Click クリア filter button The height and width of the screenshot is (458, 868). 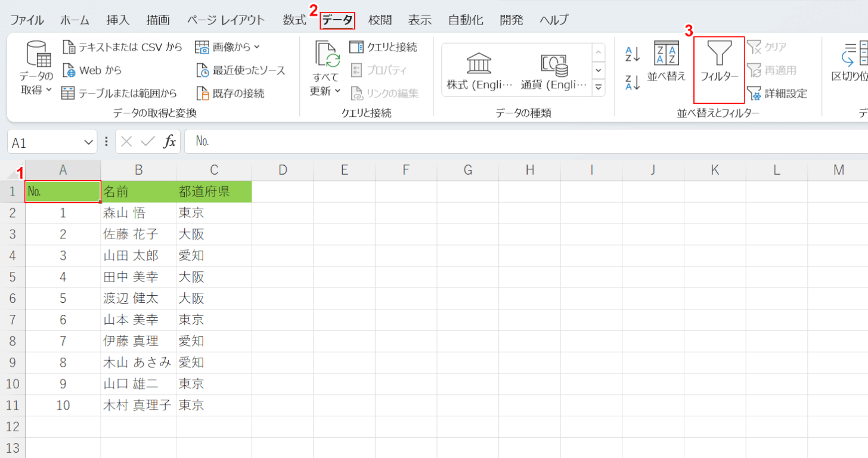[x=767, y=47]
